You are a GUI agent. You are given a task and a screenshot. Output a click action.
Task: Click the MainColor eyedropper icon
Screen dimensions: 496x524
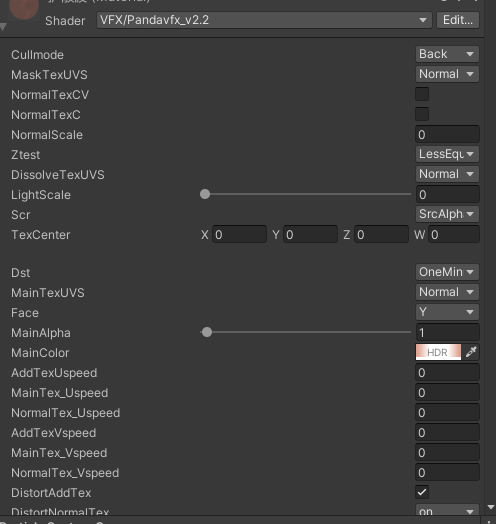click(x=471, y=352)
